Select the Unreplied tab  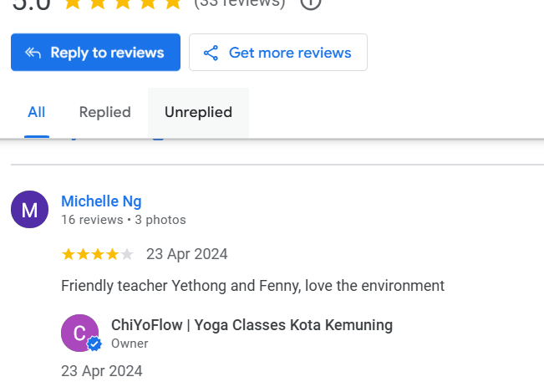tap(198, 112)
